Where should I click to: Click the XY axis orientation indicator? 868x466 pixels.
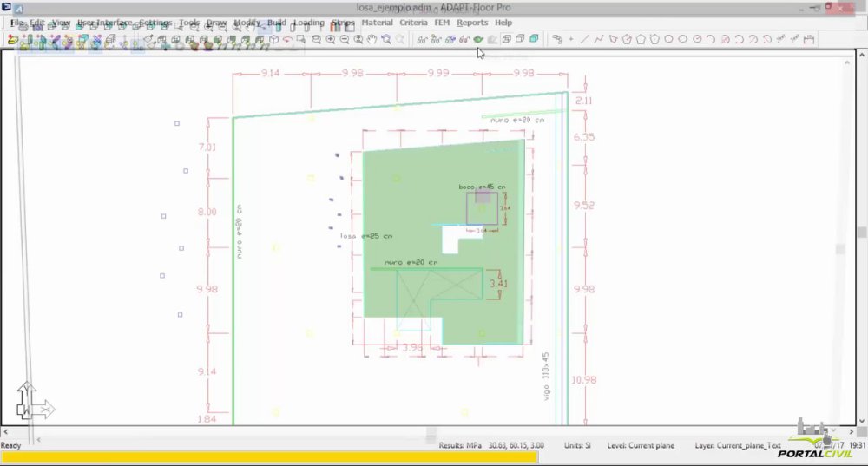[35, 401]
